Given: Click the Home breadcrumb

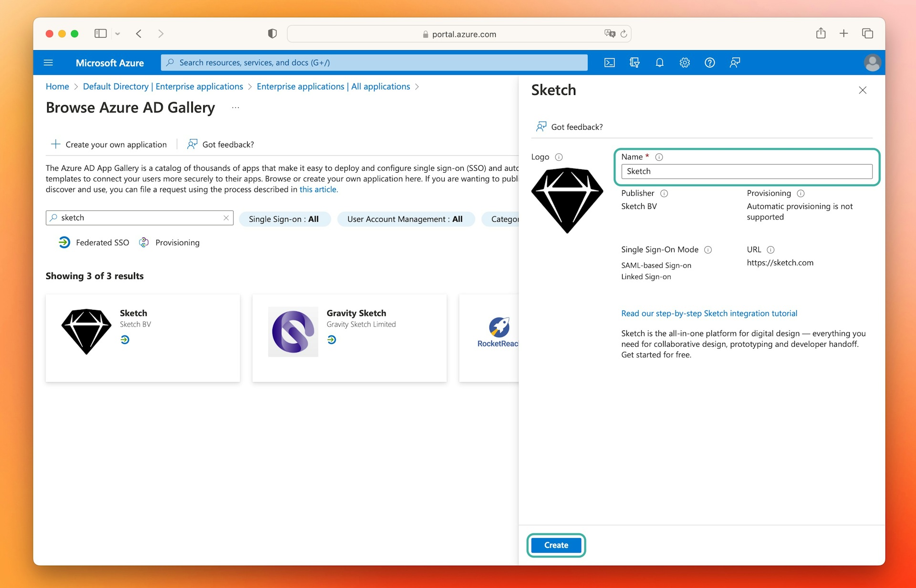Looking at the screenshot, I should coord(57,86).
